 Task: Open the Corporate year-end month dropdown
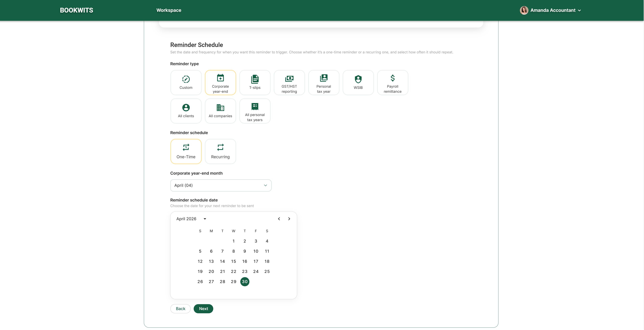[221, 185]
